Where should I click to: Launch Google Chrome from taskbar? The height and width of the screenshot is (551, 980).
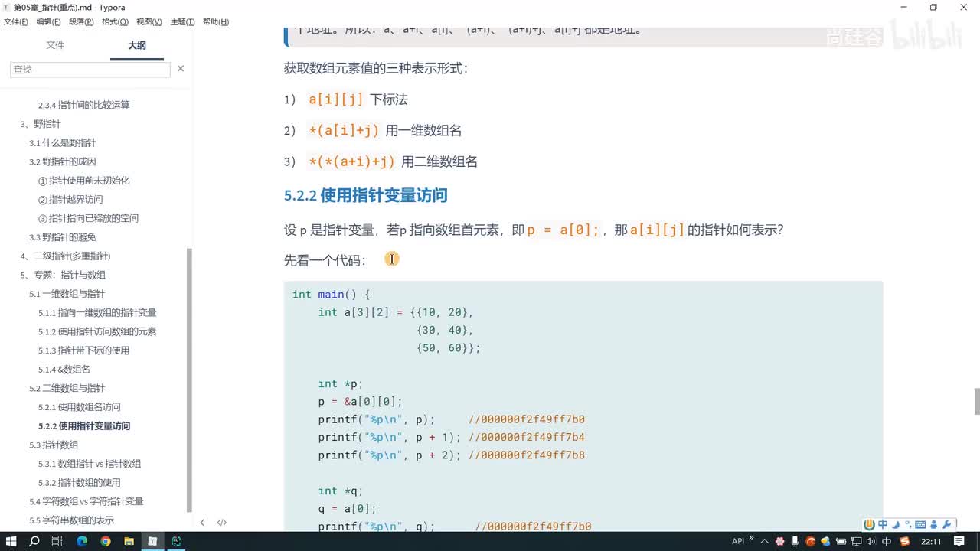pos(106,541)
